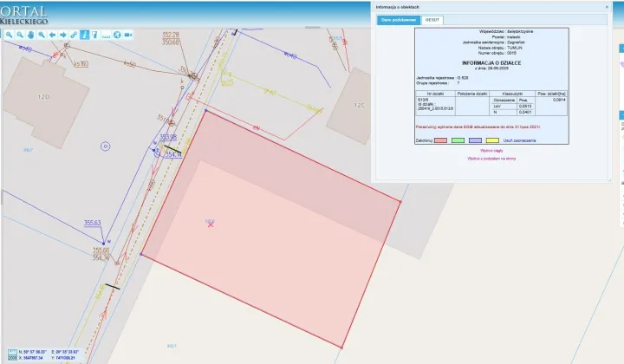Activate the hand pan tool
The width and height of the screenshot is (624, 364).
pyautogui.click(x=30, y=35)
